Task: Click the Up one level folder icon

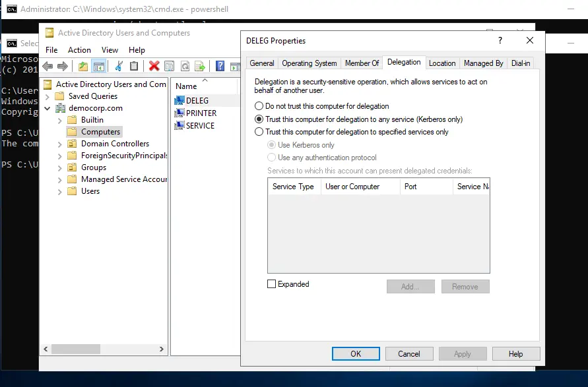Action: click(x=82, y=66)
